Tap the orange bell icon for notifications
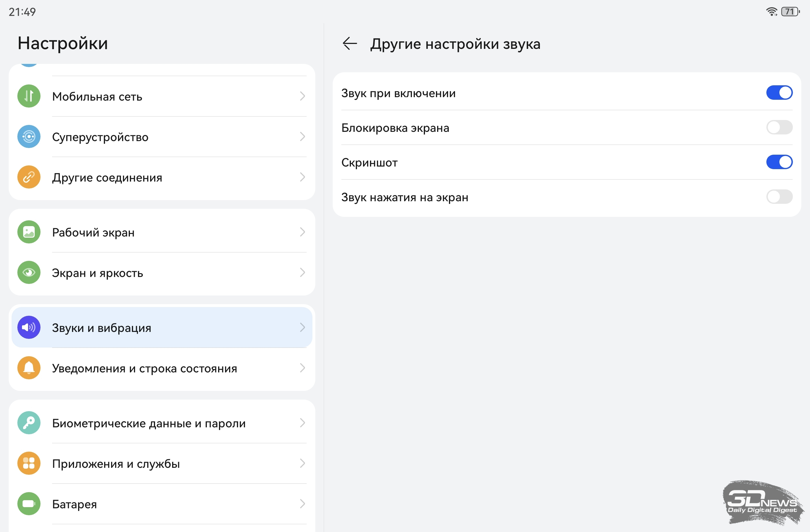Viewport: 810px width, 532px height. click(x=29, y=368)
